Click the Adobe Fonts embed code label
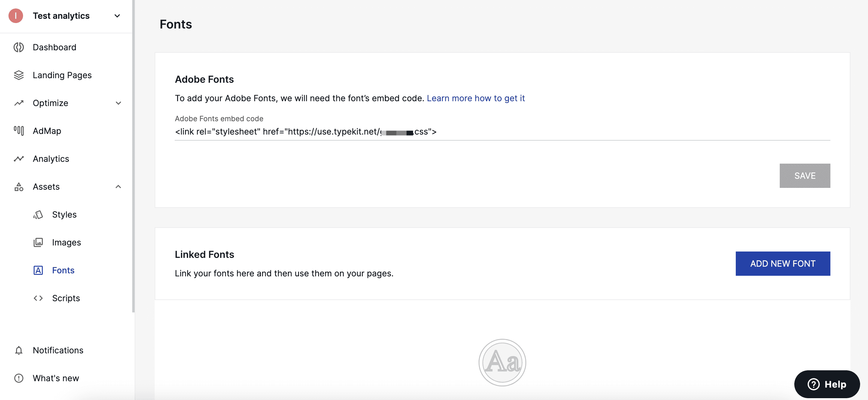The height and width of the screenshot is (400, 868). (x=219, y=118)
